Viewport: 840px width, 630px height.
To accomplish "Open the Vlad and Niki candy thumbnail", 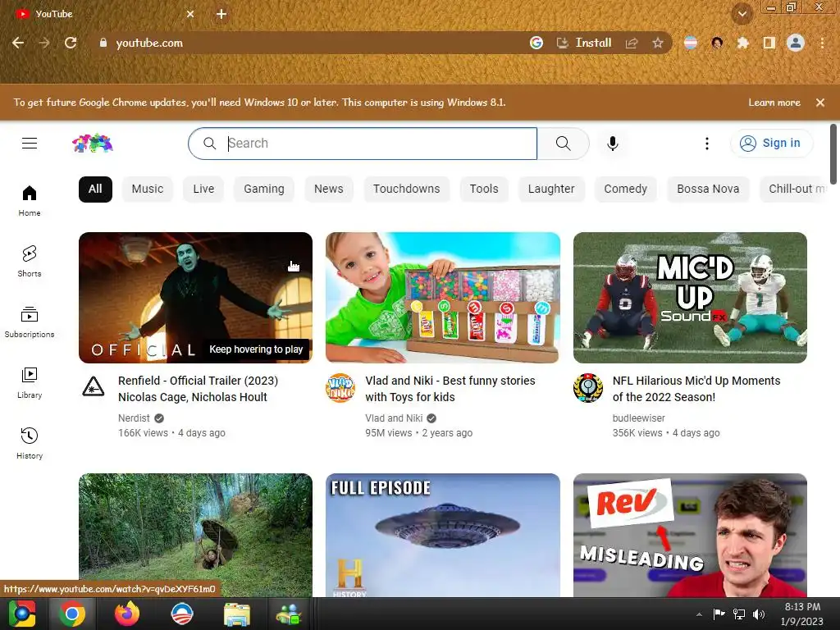I will [x=443, y=297].
